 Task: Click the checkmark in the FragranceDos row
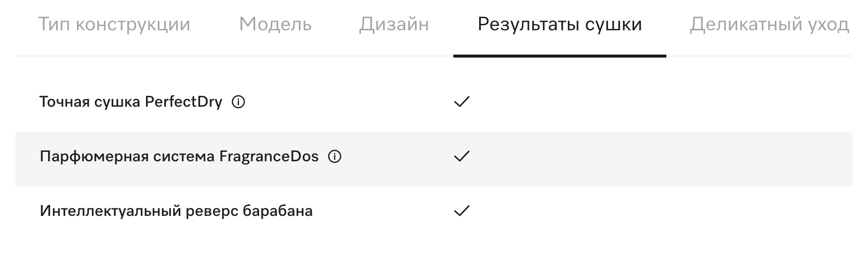462,157
